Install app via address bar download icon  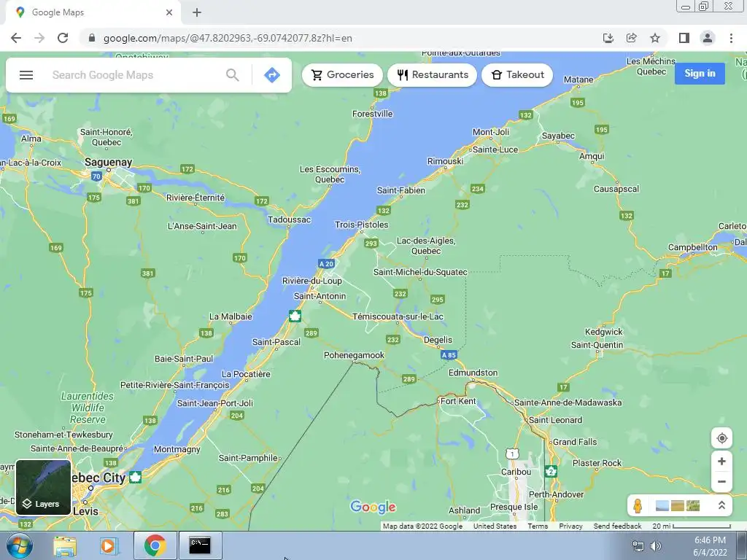[608, 38]
